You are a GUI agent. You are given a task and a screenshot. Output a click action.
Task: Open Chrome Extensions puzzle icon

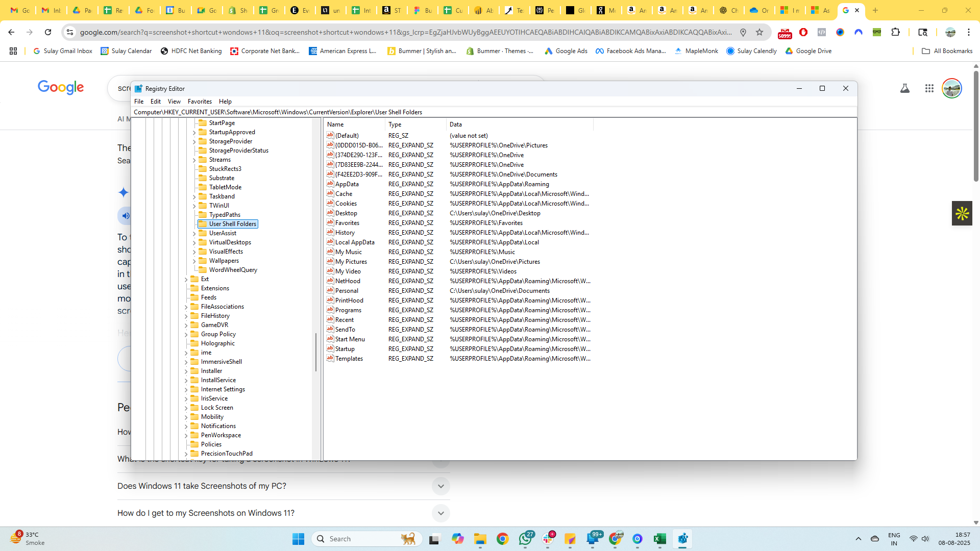click(x=895, y=32)
